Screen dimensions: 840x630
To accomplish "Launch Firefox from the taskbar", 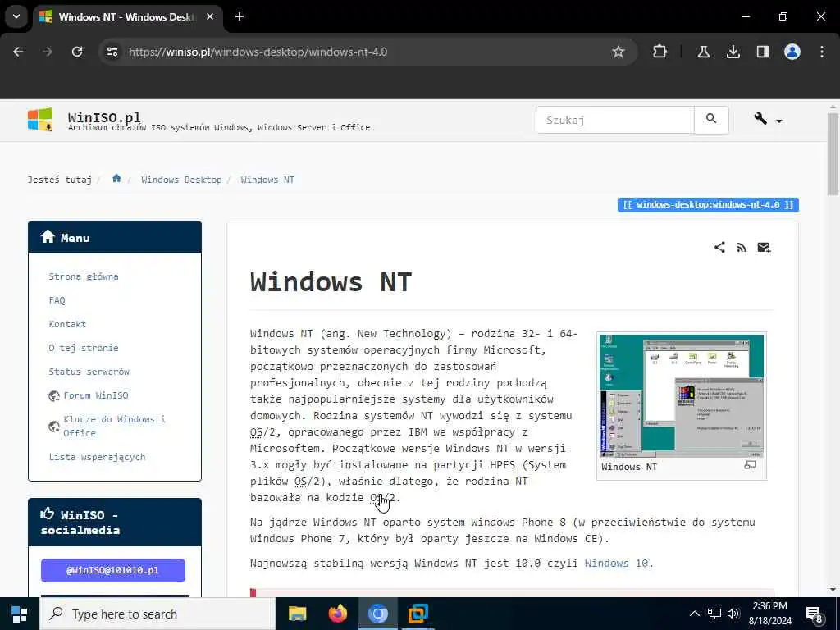I will (337, 614).
